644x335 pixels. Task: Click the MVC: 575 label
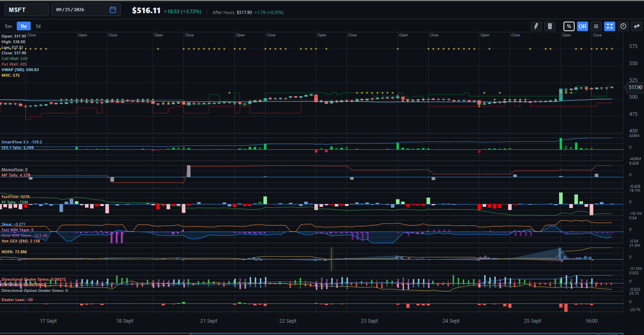pos(11,75)
